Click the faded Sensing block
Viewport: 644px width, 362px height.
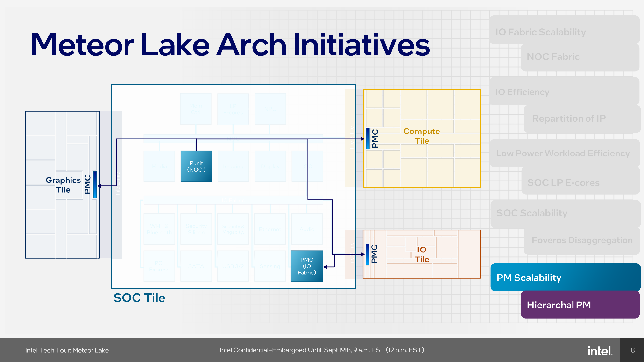[270, 266]
